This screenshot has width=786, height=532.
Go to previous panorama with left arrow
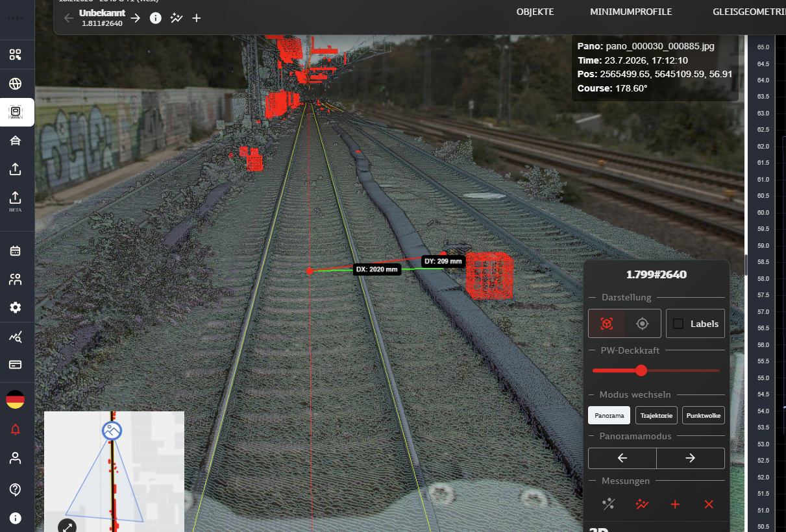tap(622, 458)
